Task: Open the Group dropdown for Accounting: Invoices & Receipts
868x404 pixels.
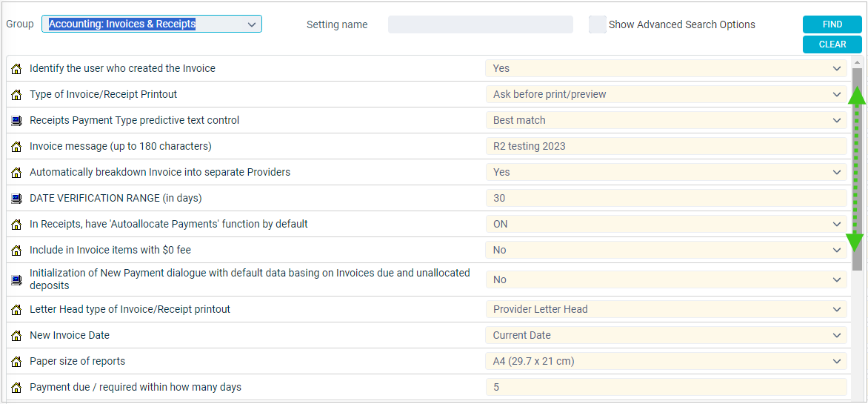Action: [x=152, y=24]
